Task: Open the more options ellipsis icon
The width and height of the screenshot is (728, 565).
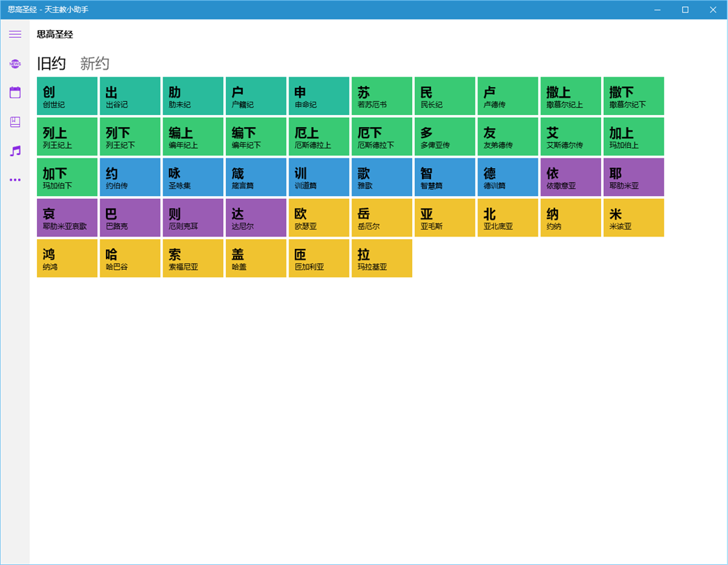Action: [15, 180]
